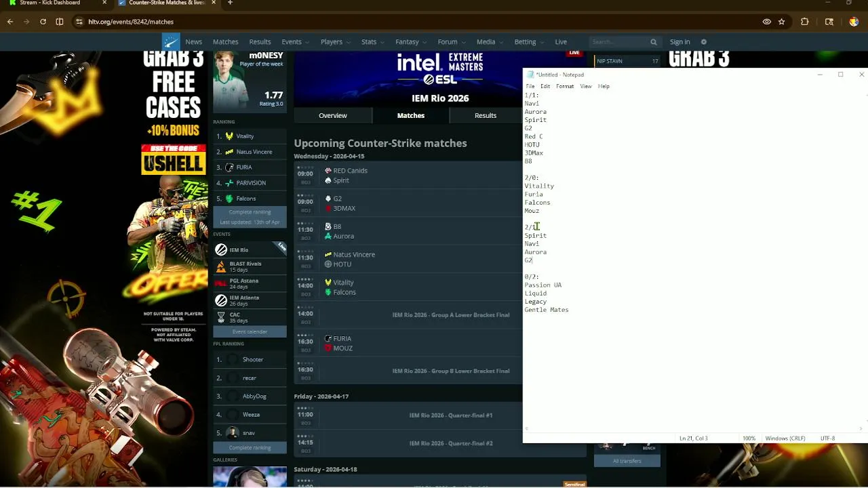Open Shooter in FPL ranking
This screenshot has width=868, height=488.
(x=253, y=360)
